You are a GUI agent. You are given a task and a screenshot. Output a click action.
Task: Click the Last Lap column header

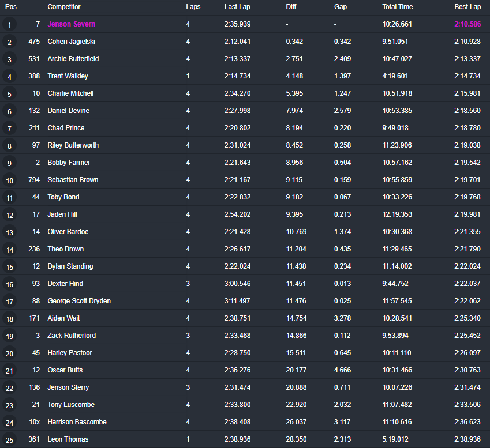pos(237,7)
